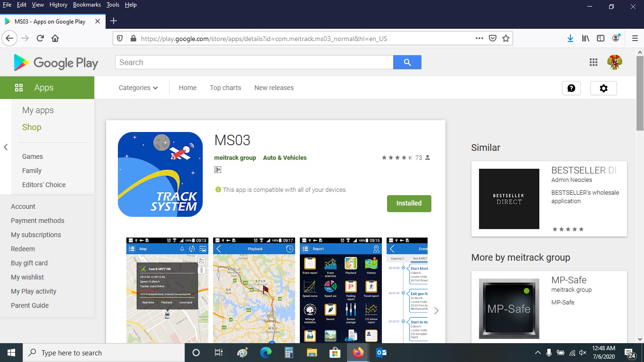Select Shop in the sidebar
The width and height of the screenshot is (644, 362).
click(32, 127)
